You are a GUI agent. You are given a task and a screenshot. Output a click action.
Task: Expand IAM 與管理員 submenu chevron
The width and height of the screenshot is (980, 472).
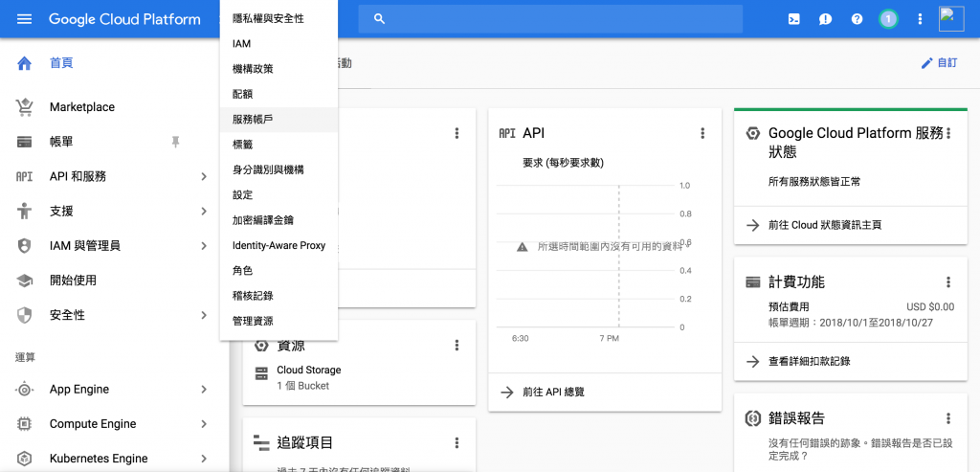pyautogui.click(x=204, y=246)
